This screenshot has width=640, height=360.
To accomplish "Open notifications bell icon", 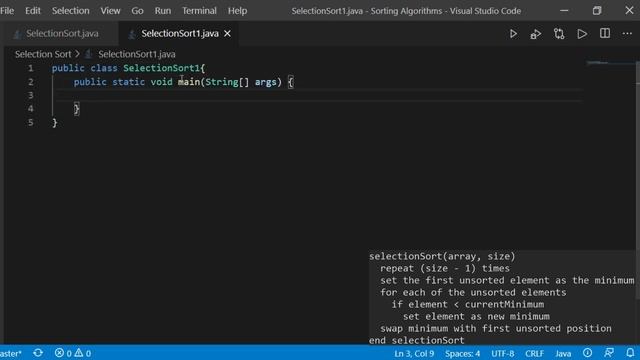I will 630,353.
